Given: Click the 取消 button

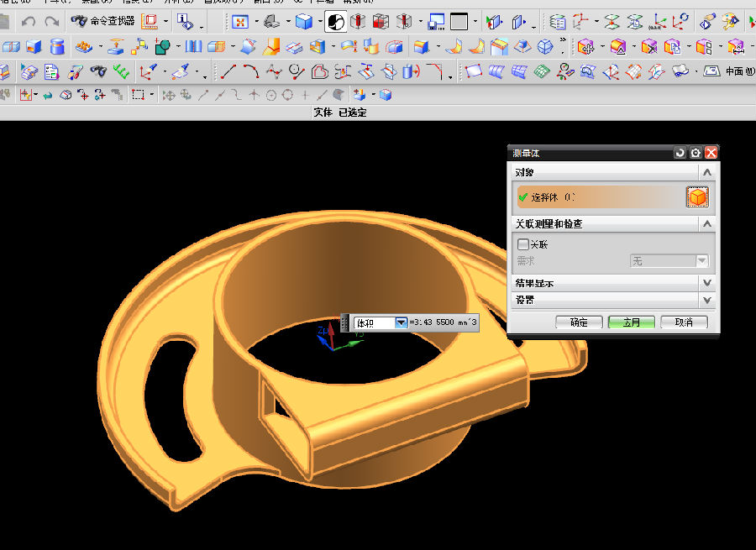Looking at the screenshot, I should [684, 322].
